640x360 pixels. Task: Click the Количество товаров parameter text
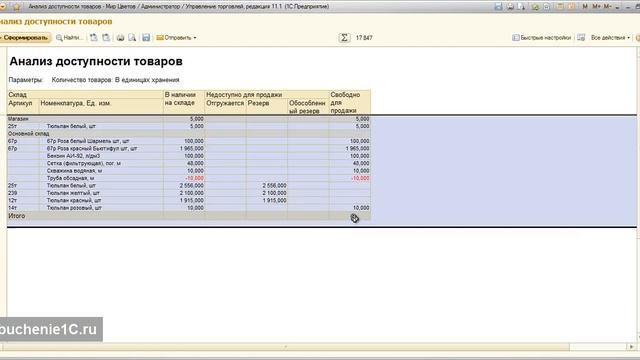pyautogui.click(x=115, y=80)
